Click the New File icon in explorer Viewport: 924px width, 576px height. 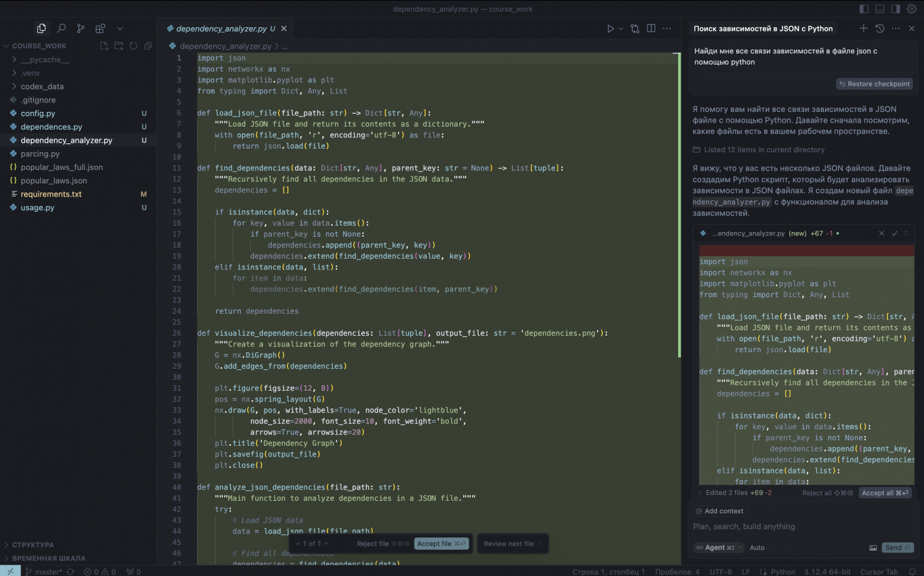104,46
